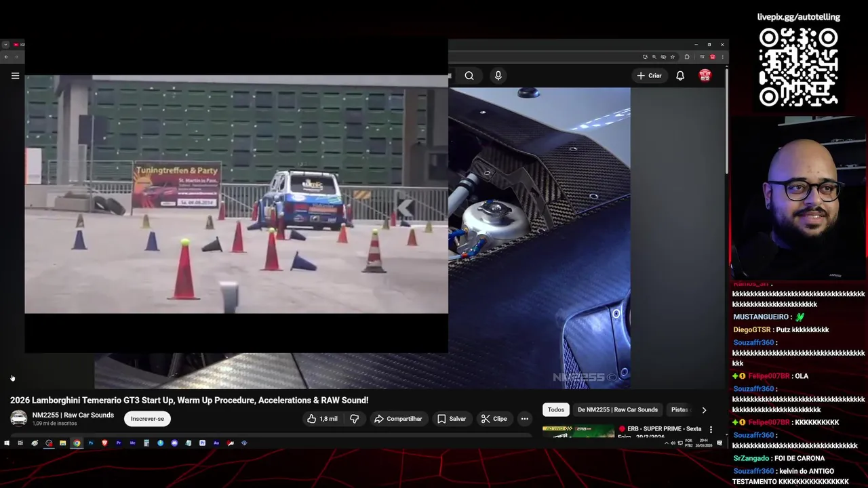Save the video using Salvar

point(452,419)
